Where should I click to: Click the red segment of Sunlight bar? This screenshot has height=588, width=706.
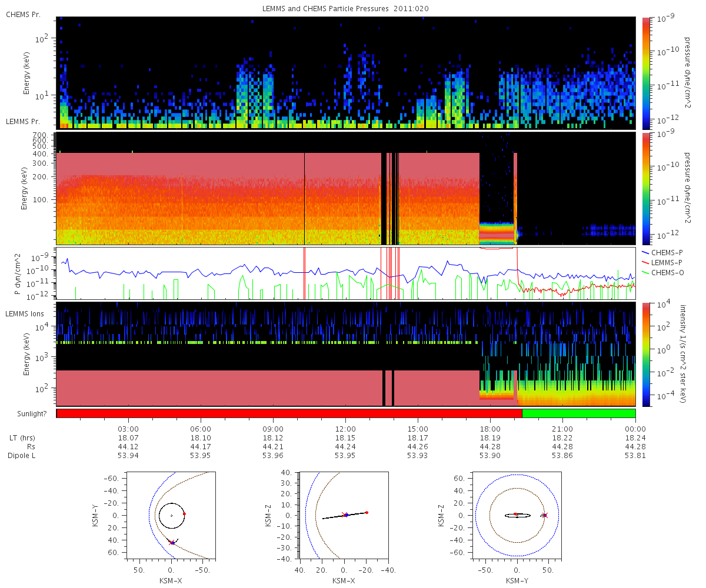289,413
